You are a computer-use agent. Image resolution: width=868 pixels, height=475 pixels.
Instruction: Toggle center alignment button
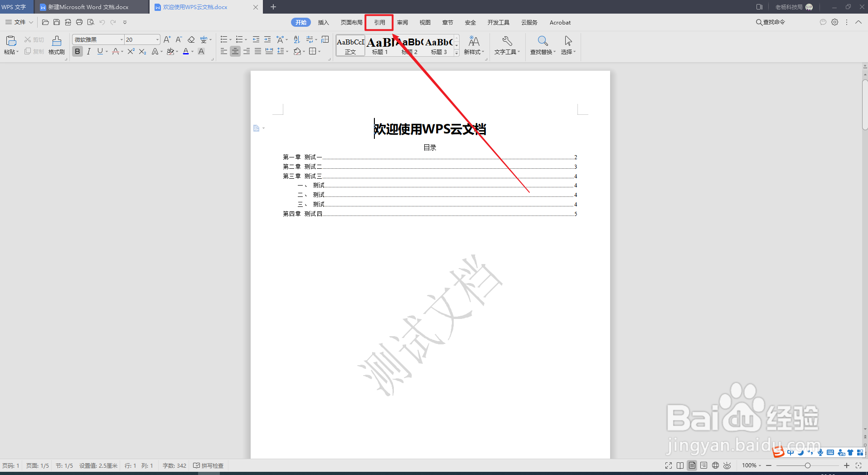[235, 51]
